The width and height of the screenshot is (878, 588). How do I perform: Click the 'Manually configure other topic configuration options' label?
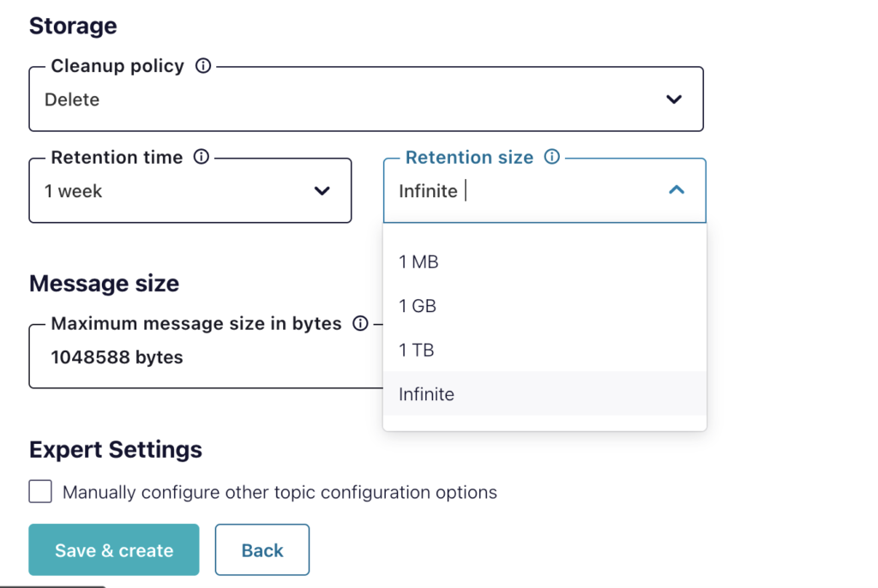point(280,493)
